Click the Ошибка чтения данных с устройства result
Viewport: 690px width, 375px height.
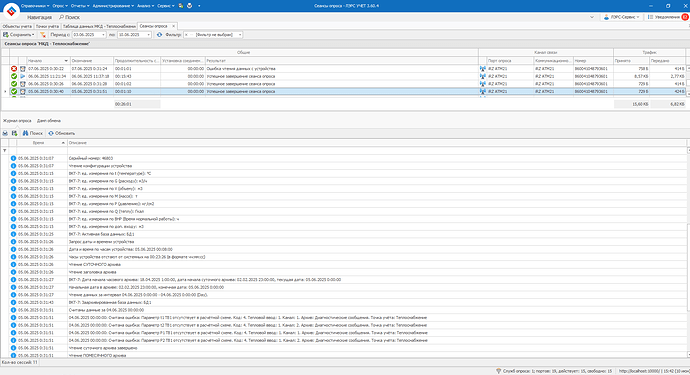(x=241, y=69)
